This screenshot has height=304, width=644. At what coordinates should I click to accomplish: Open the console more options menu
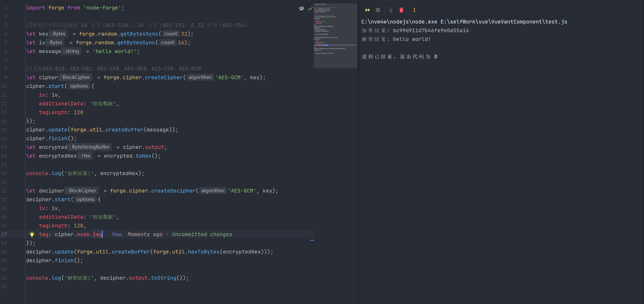pyautogui.click(x=414, y=10)
